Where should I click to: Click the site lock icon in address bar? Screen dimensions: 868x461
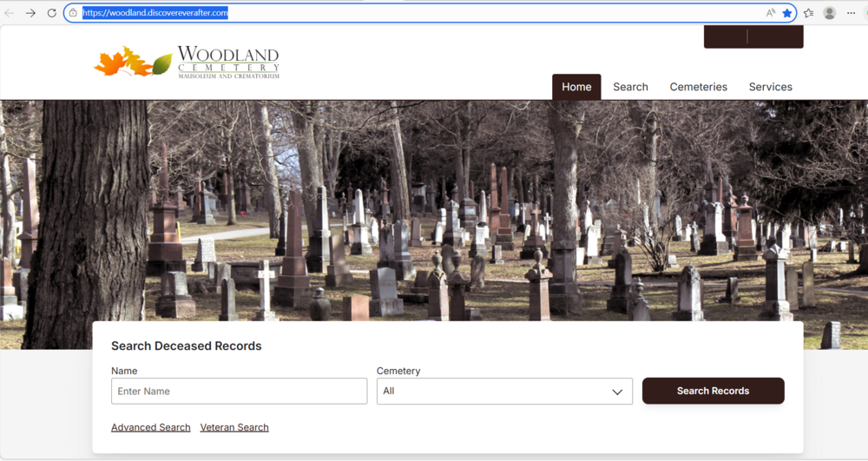[x=74, y=13]
